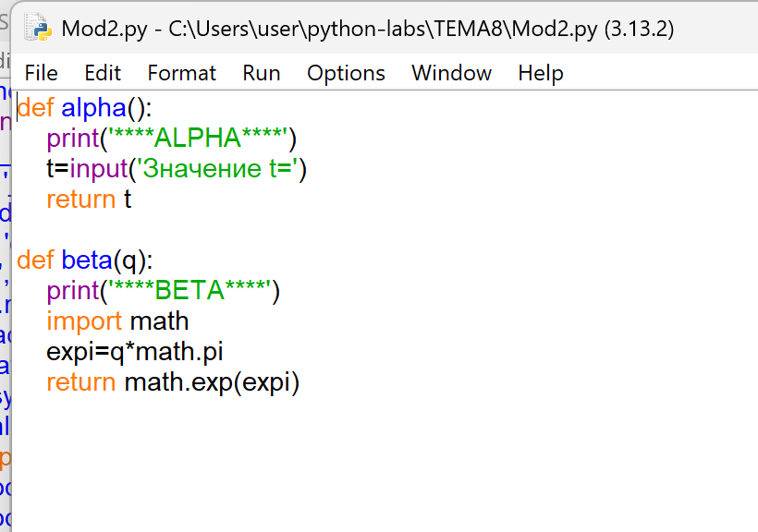The image size is (758, 532).
Task: Place cursor on the alpha function name
Action: click(x=93, y=108)
